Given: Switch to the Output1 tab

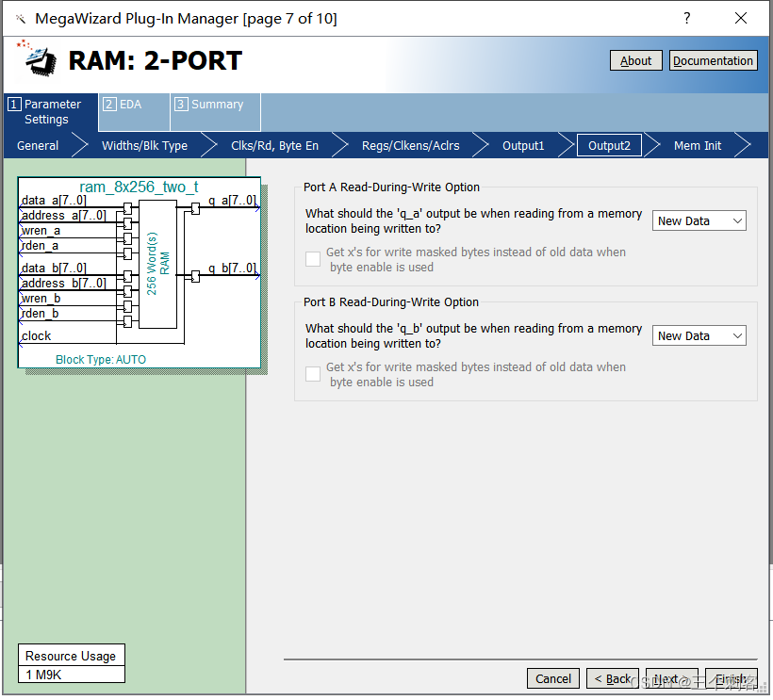Looking at the screenshot, I should pos(524,145).
